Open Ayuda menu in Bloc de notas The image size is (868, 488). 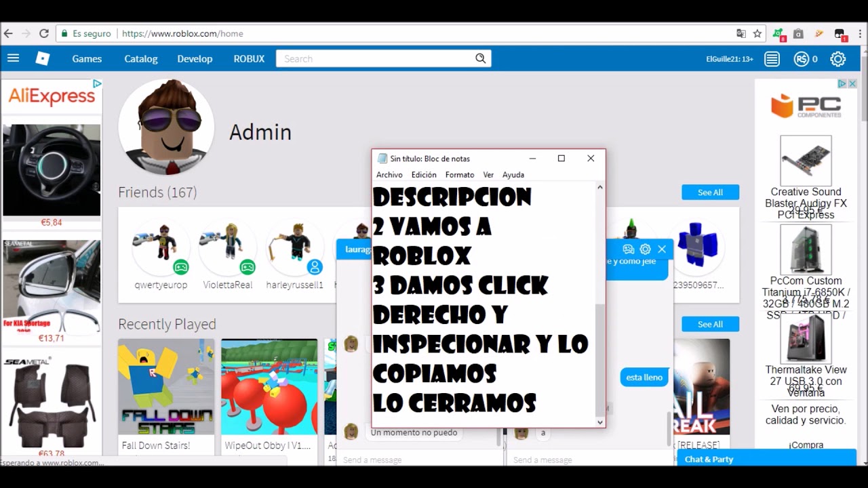513,175
